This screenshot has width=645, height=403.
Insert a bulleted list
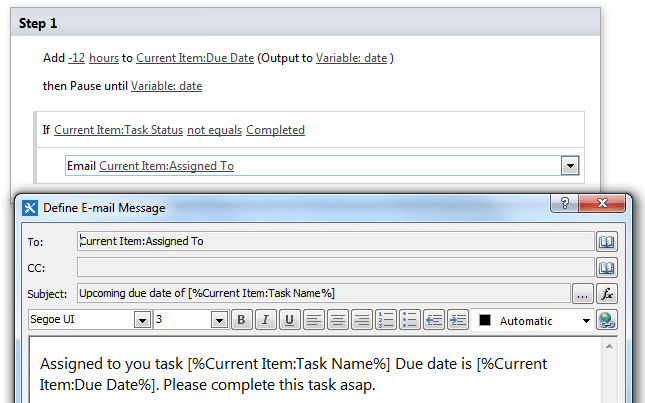coord(410,320)
